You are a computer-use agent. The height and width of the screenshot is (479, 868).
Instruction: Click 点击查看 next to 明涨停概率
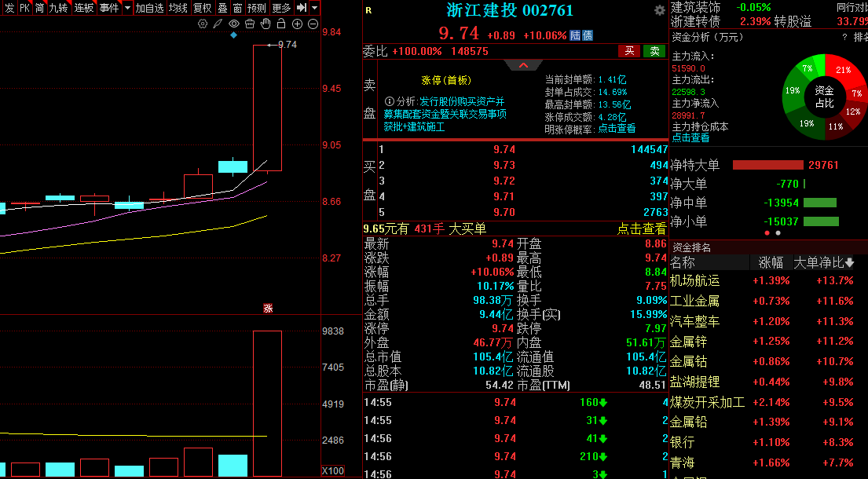click(x=617, y=128)
